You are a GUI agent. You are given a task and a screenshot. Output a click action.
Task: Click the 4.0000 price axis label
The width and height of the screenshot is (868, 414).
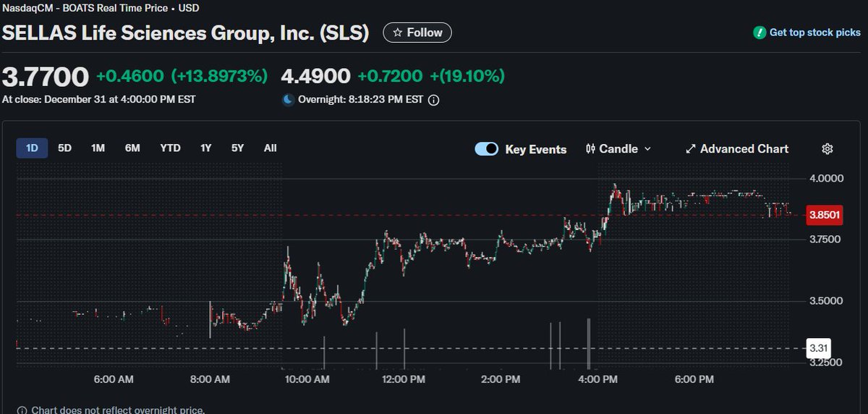pos(826,178)
